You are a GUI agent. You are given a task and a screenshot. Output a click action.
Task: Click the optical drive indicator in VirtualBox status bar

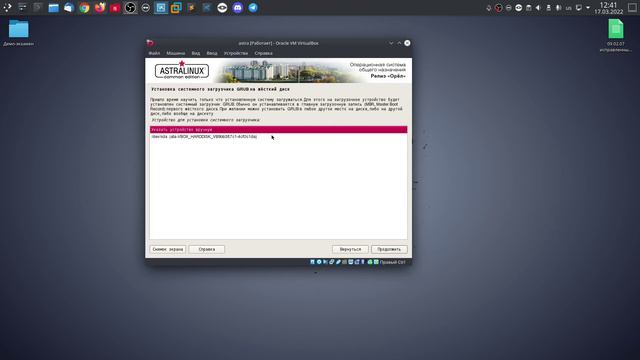click(319, 262)
